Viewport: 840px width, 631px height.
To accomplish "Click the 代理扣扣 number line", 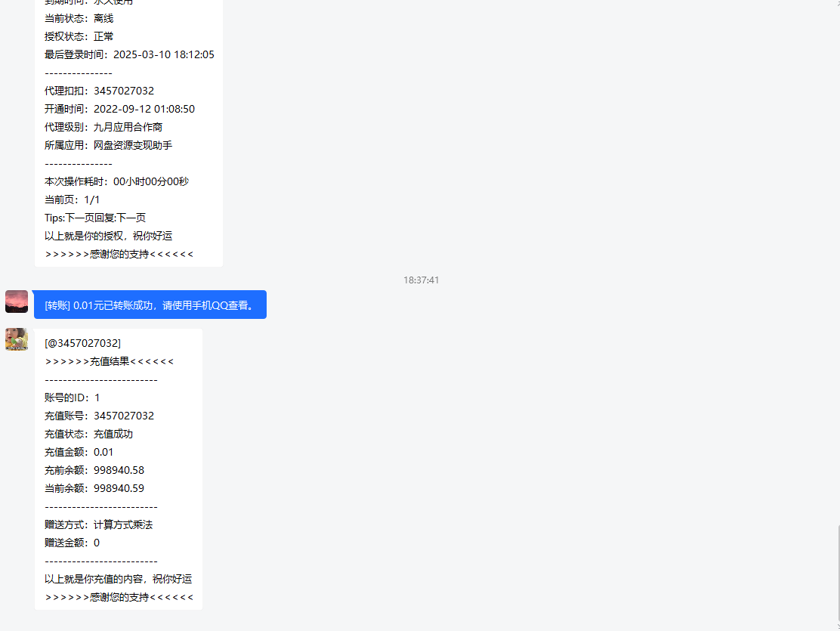I will coord(99,91).
